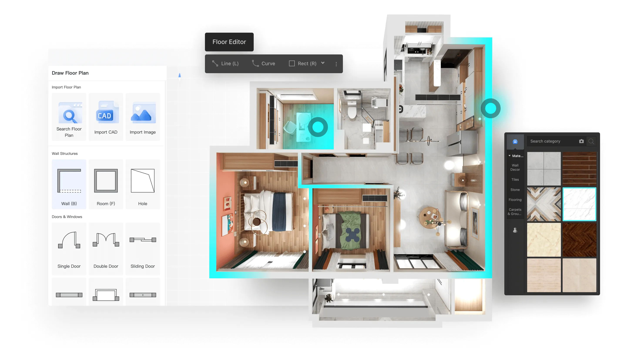This screenshot has height=358, width=644.
Task: Open the three-dot more options menu
Action: click(336, 64)
